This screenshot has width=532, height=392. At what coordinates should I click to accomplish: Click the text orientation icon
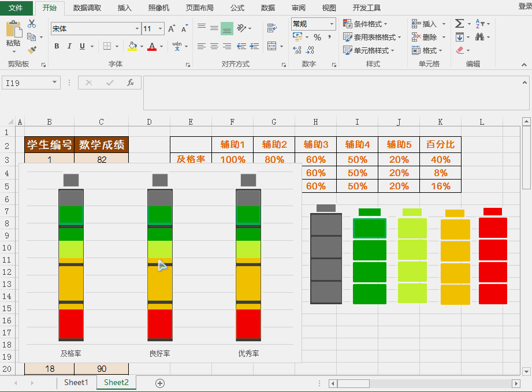click(241, 28)
